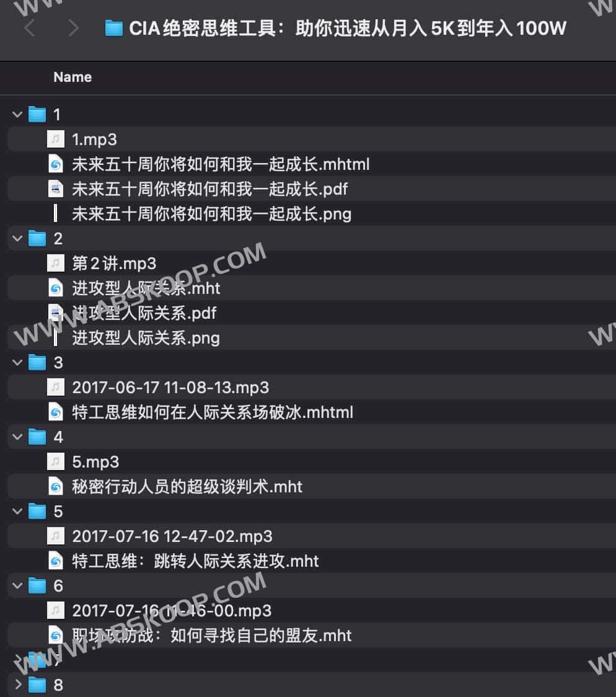Click the 第2讲.mp3 audio icon
The image size is (616, 697).
coord(56,263)
